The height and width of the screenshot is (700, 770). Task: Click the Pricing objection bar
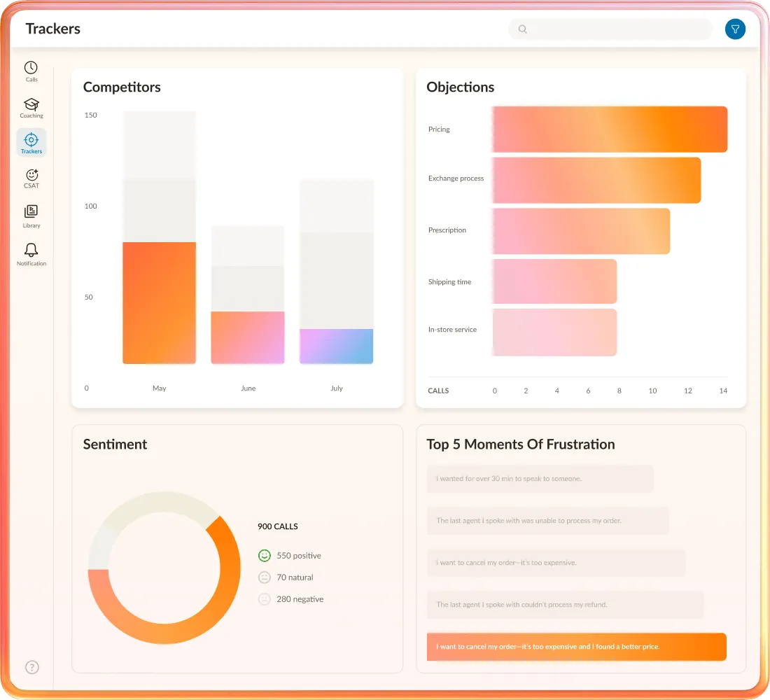609,129
